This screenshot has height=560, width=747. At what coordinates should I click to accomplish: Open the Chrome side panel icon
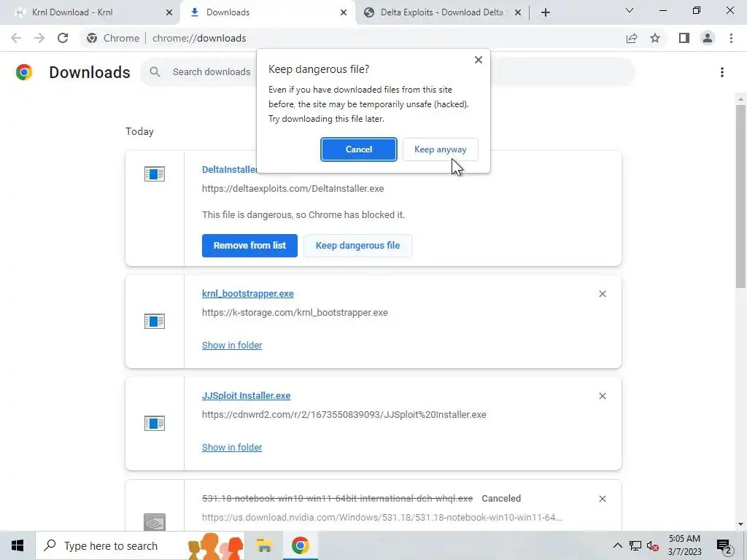point(684,38)
